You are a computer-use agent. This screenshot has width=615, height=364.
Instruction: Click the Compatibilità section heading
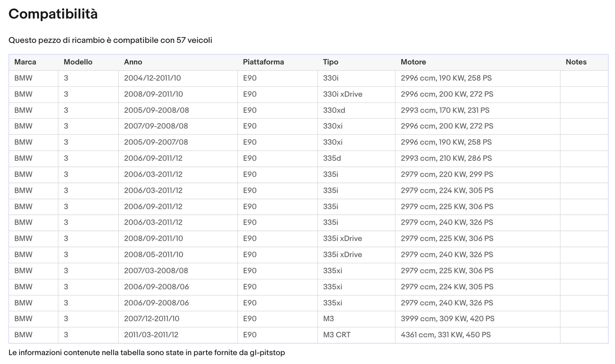53,14
